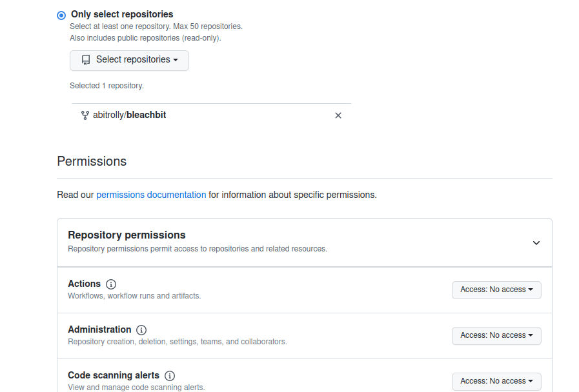Viewport: 579px width, 392px height.
Task: Click the fork icon beside abitrolly/bleachbit
Action: pos(85,115)
